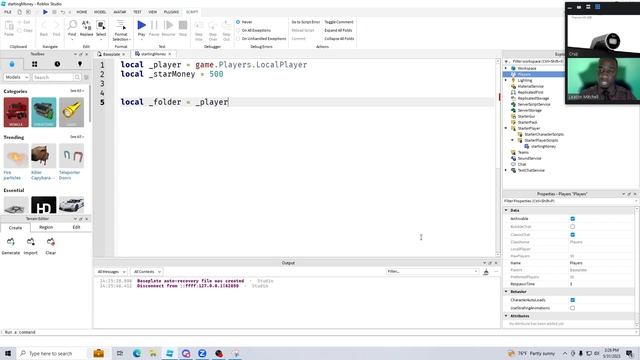Screen dimensions: 640x360
Task: Click the clear output broom icon
Action: click(486, 272)
